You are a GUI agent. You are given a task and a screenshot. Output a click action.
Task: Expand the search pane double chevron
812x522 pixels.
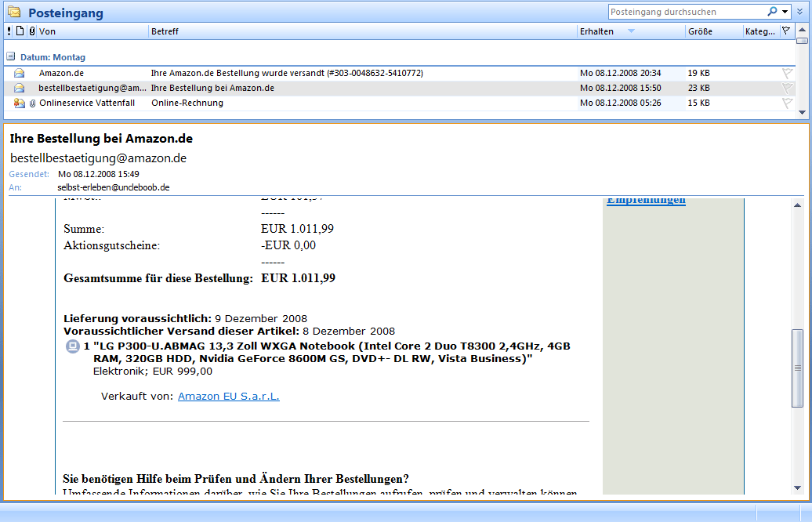800,12
